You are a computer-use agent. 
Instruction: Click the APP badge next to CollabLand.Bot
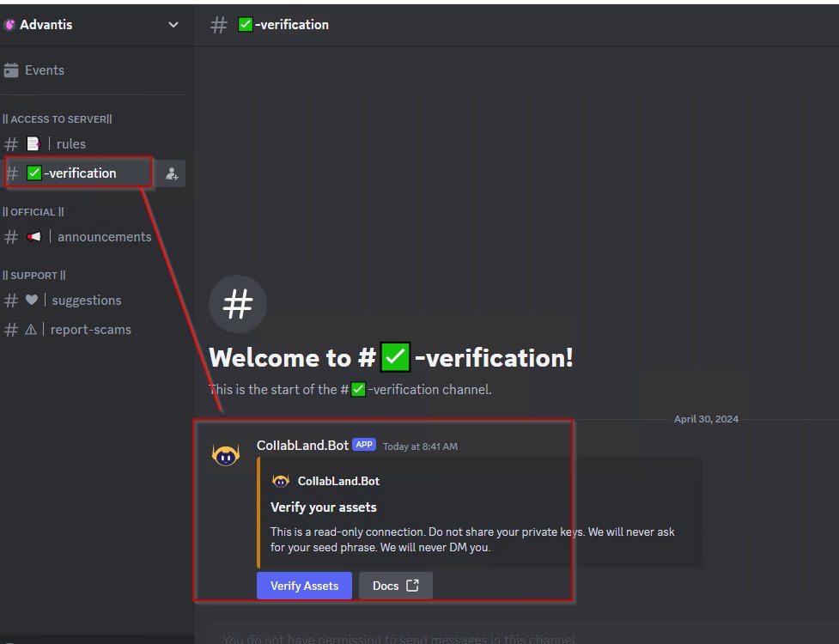[364, 445]
